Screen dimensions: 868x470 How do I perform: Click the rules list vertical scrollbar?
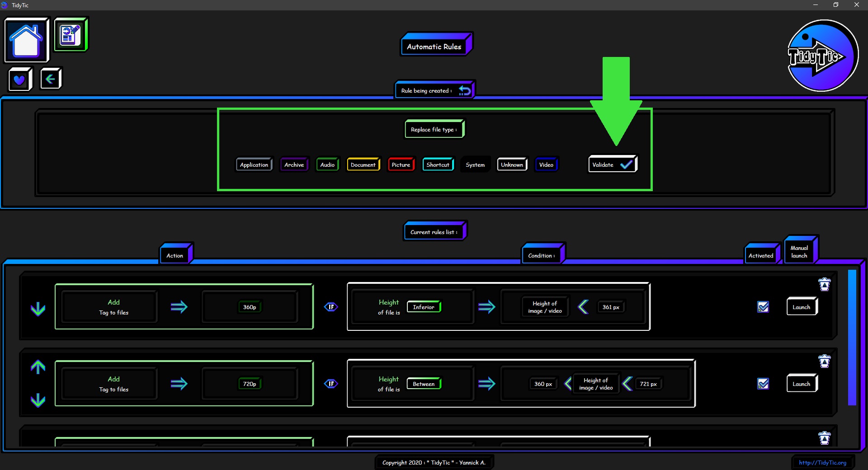tap(852, 338)
